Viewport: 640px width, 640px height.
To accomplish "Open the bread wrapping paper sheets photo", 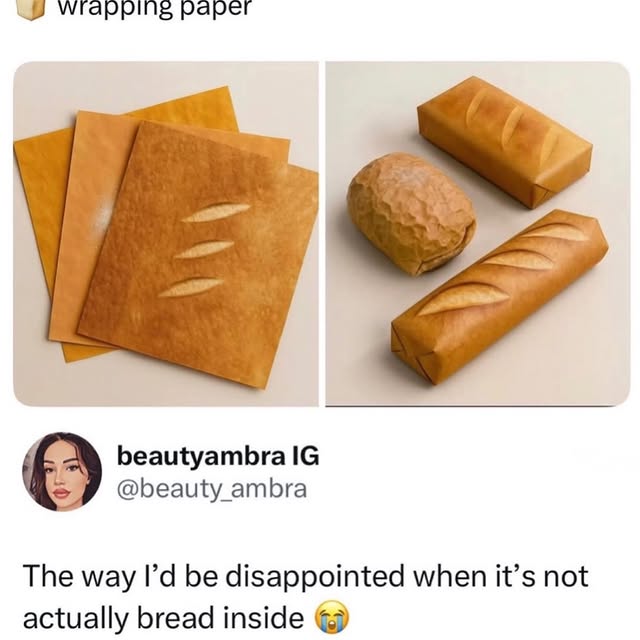I will (x=166, y=234).
